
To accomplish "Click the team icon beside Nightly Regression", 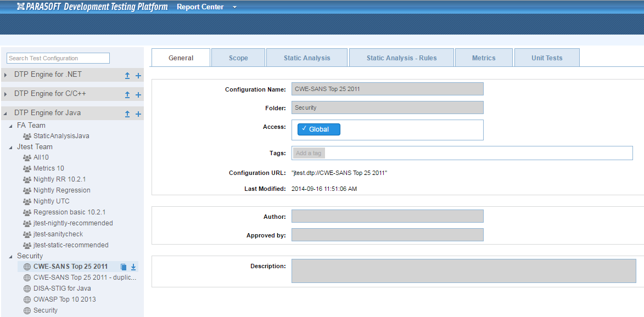I will (x=27, y=191).
